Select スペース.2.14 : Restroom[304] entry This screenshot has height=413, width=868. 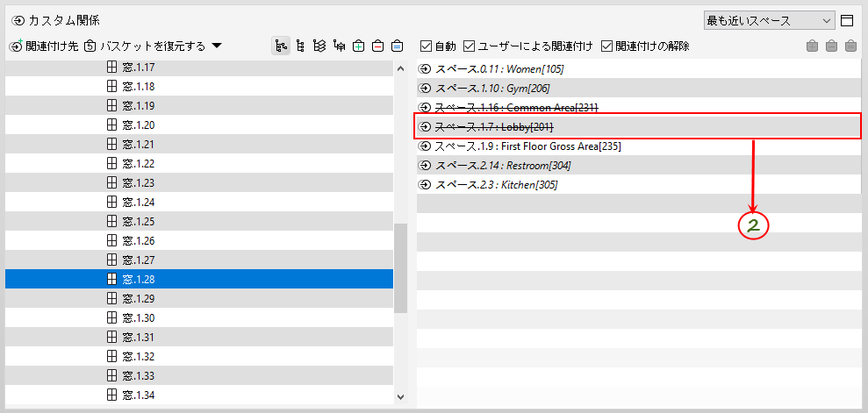pyautogui.click(x=639, y=166)
